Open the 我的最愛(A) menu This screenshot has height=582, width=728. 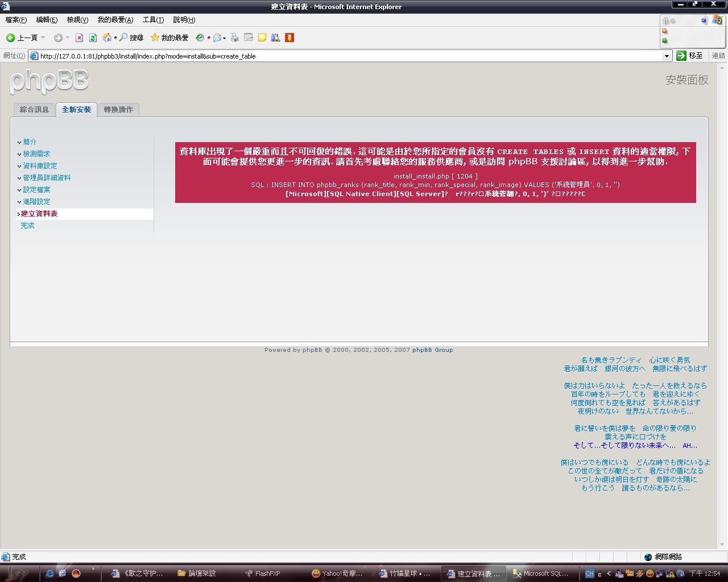click(x=115, y=20)
